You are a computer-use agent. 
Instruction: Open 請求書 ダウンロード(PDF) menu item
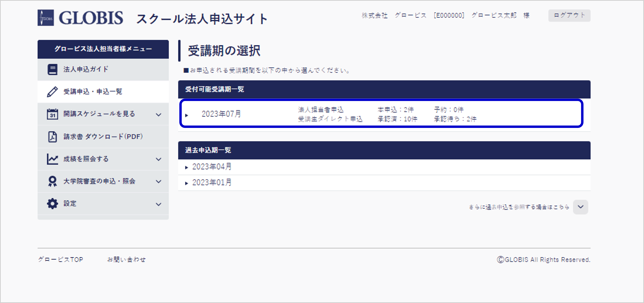pyautogui.click(x=103, y=137)
